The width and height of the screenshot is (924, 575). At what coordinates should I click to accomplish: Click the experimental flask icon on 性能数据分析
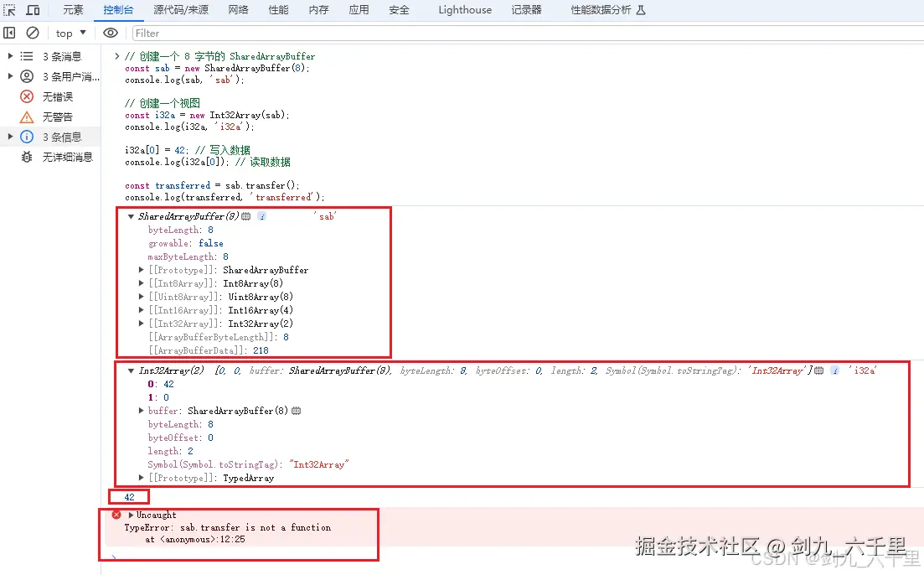(641, 10)
